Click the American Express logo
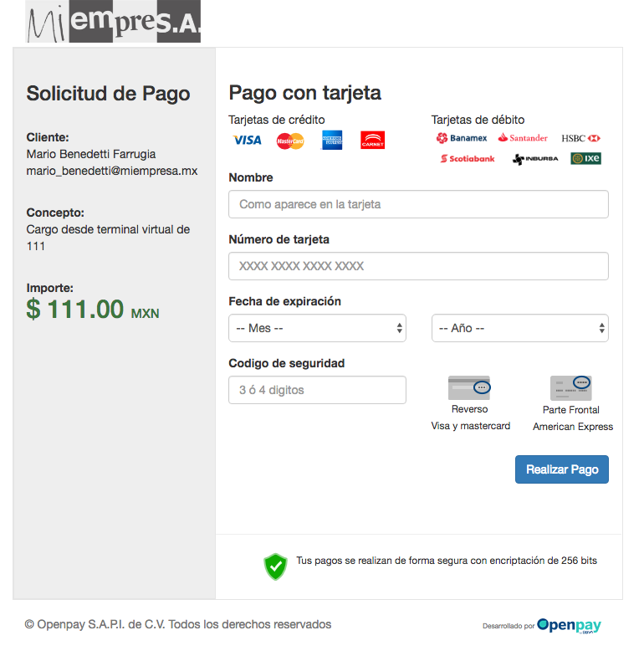 pos(332,141)
